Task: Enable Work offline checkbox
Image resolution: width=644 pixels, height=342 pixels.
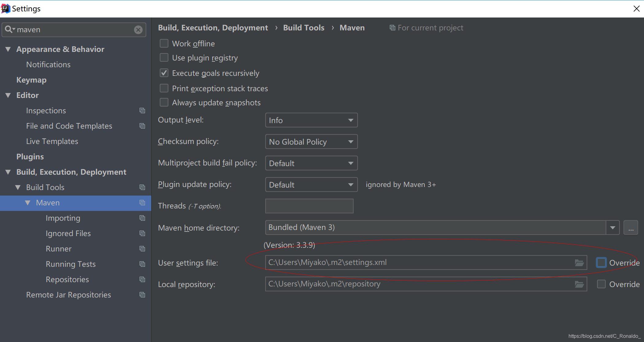Action: pyautogui.click(x=164, y=43)
